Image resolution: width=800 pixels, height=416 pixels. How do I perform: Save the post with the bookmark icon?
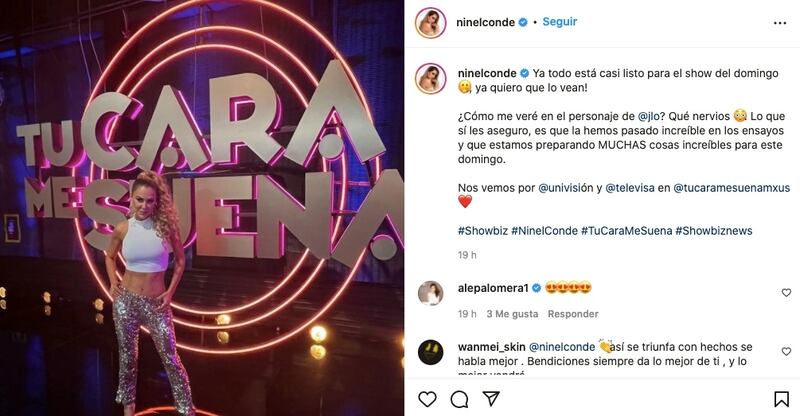coord(781,399)
